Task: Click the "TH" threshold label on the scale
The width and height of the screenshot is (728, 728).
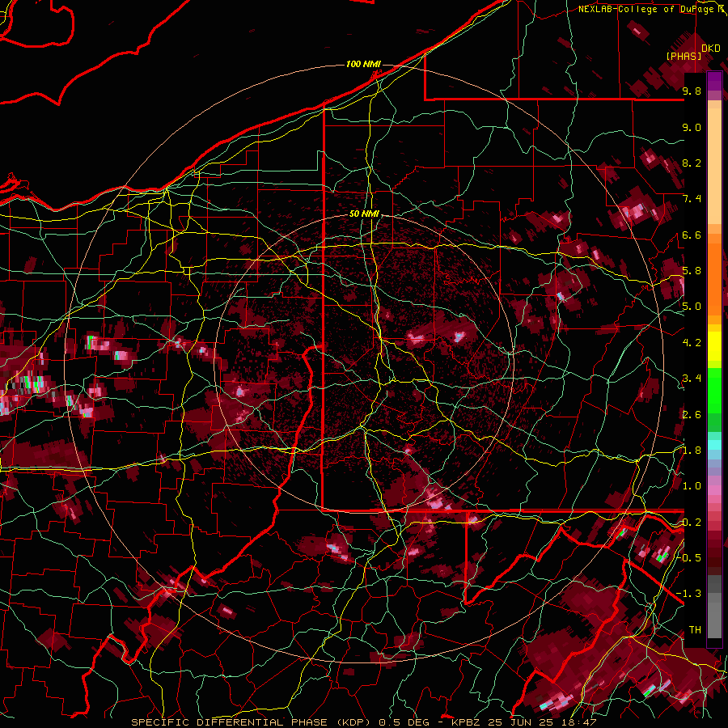Action: [x=695, y=630]
